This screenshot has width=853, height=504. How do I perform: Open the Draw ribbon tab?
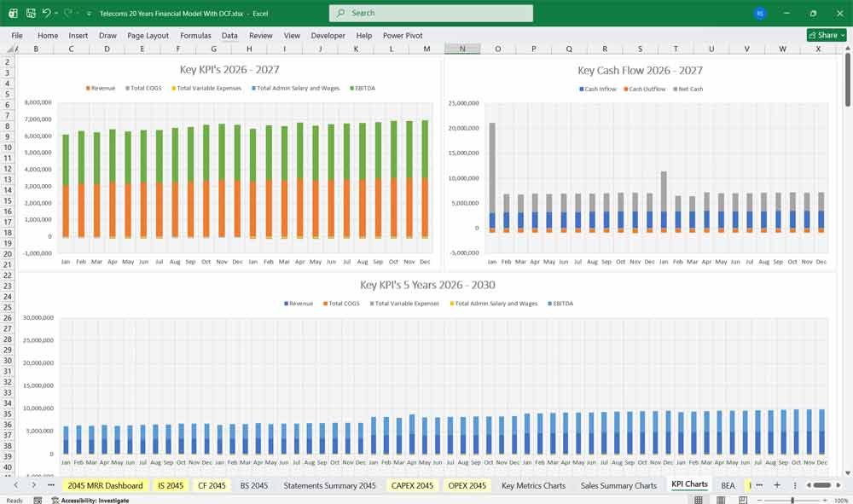coord(107,35)
